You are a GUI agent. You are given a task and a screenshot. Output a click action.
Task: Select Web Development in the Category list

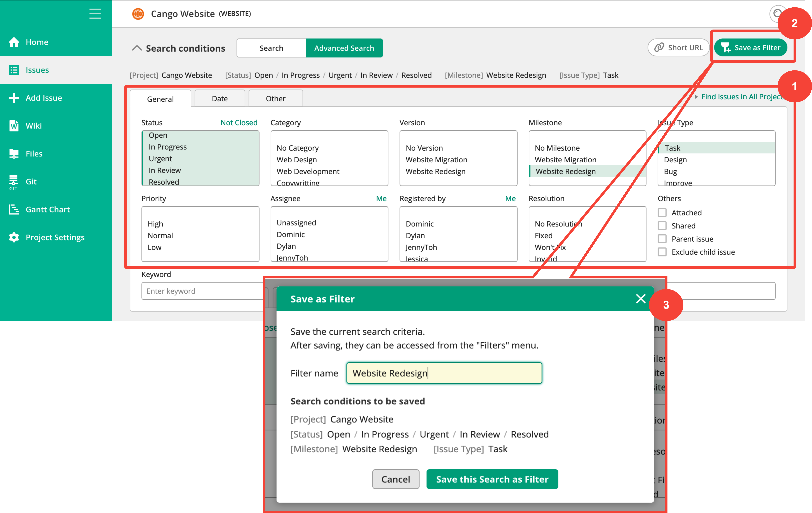330,172
